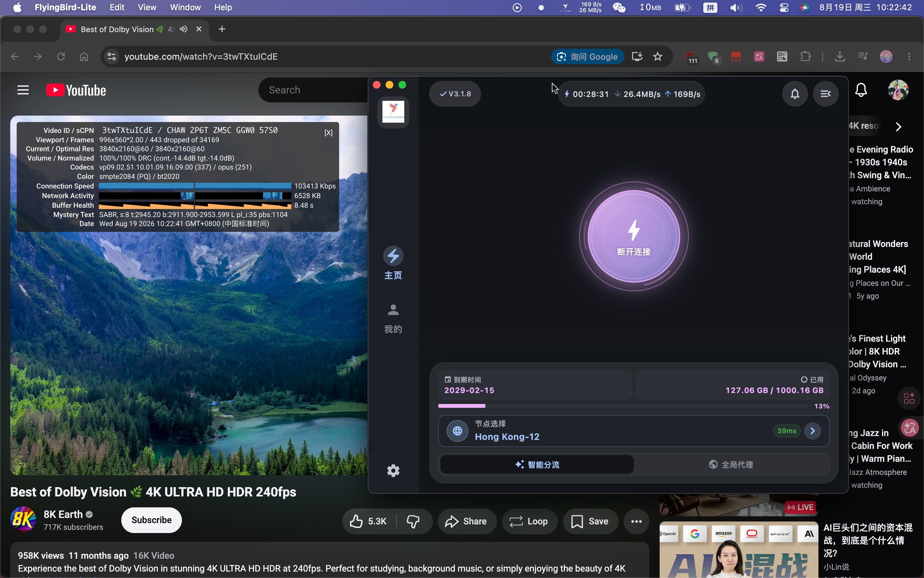Open the green shield extension with 8 badge
This screenshot has height=578, width=924.
713,57
